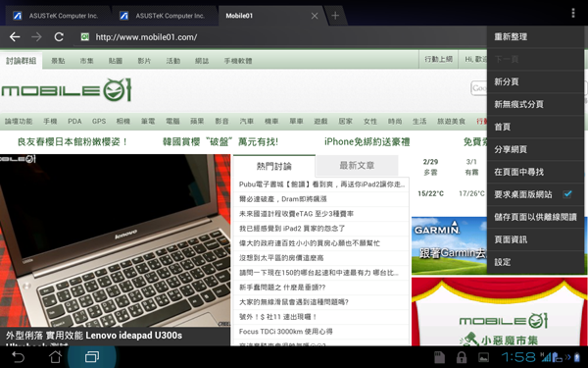The height and width of the screenshot is (368, 588).
Task: Open 未來國道計程收費eTAG thread
Action: pyautogui.click(x=296, y=214)
